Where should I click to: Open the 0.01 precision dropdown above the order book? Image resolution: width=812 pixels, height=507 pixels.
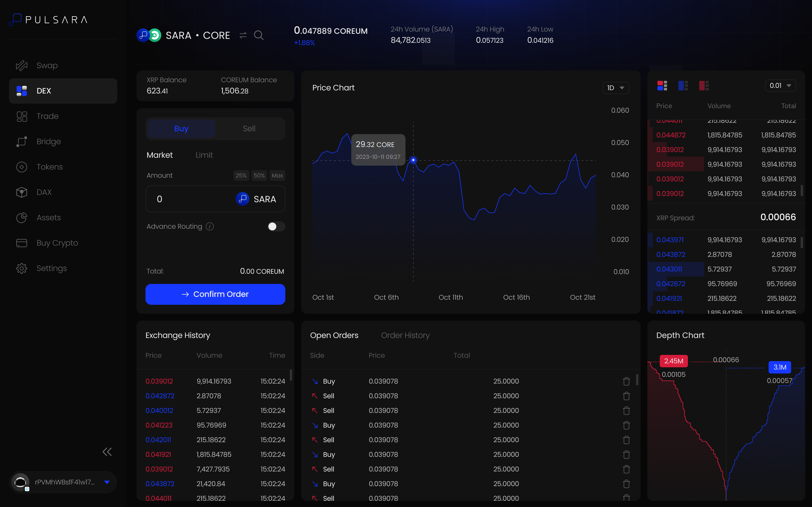(780, 86)
